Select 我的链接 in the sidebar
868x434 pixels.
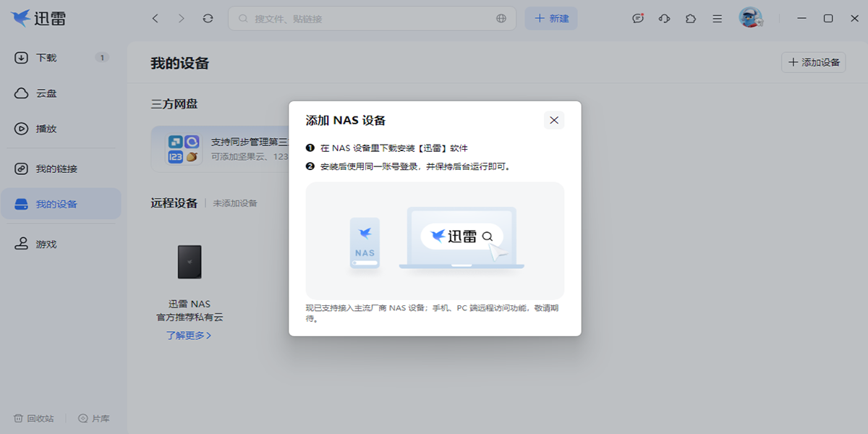pyautogui.click(x=61, y=169)
